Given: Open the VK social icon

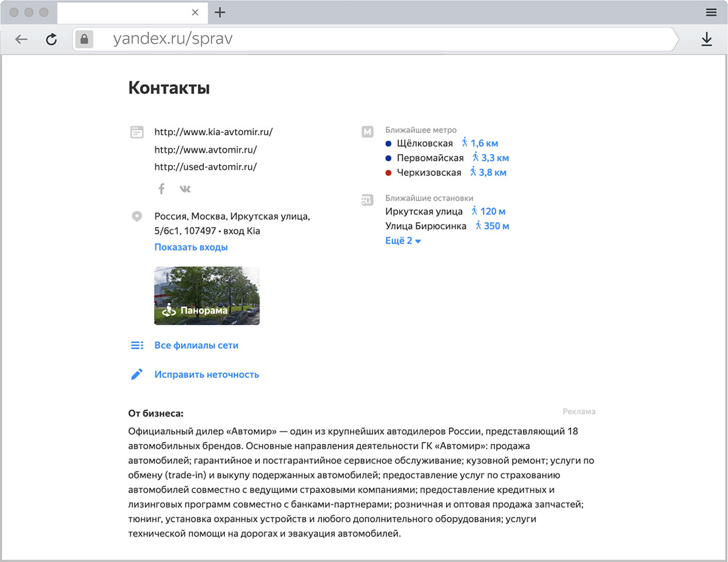Looking at the screenshot, I should pyautogui.click(x=185, y=189).
